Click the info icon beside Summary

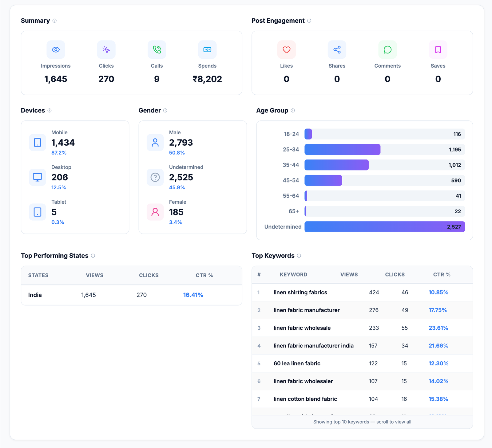tap(54, 21)
